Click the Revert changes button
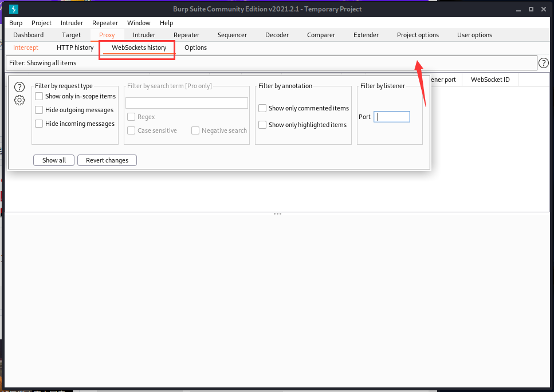 107,160
